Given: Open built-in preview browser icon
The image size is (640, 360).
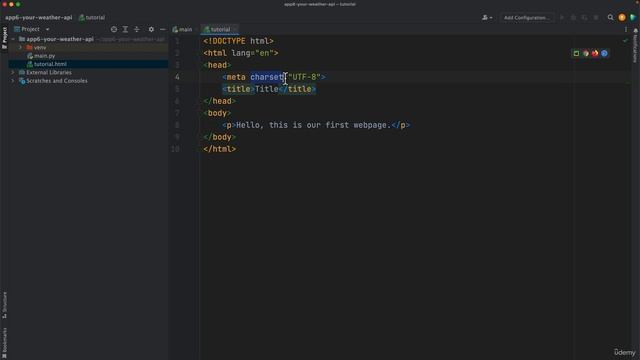Looking at the screenshot, I should [576, 53].
